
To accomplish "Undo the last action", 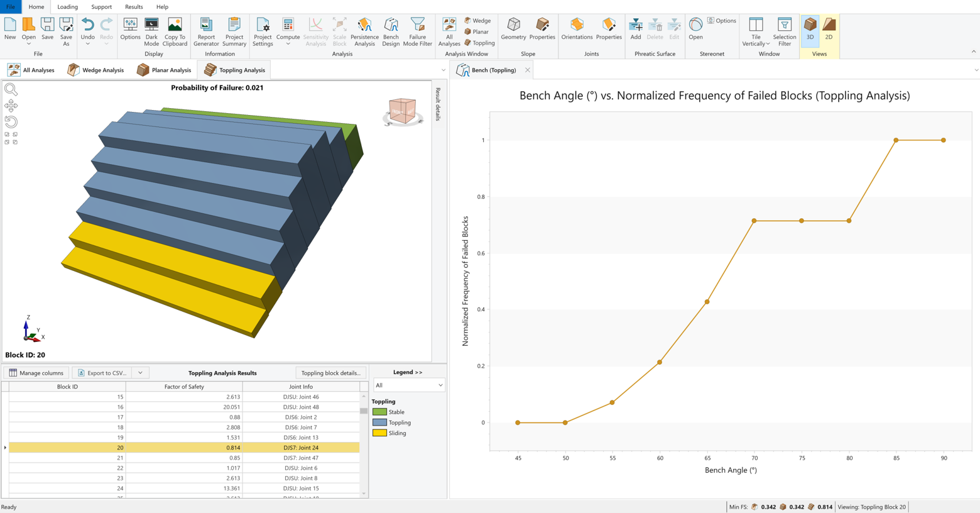I will (x=88, y=29).
